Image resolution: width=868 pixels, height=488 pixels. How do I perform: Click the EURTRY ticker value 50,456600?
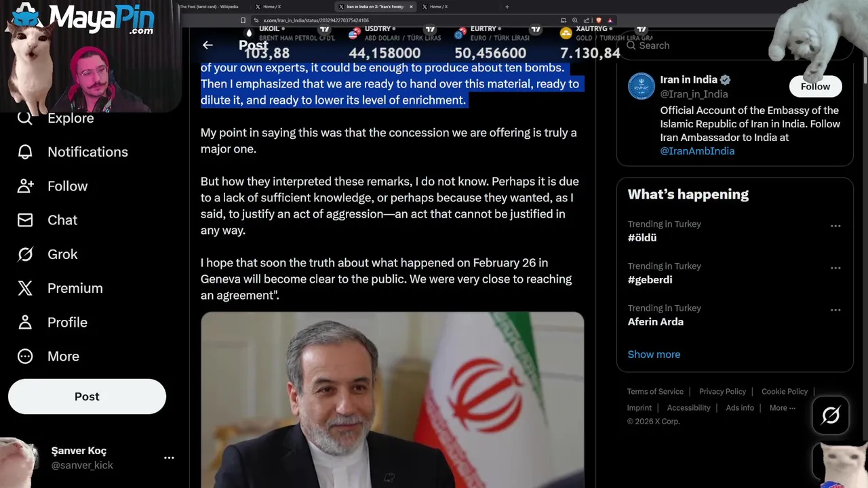(x=490, y=53)
